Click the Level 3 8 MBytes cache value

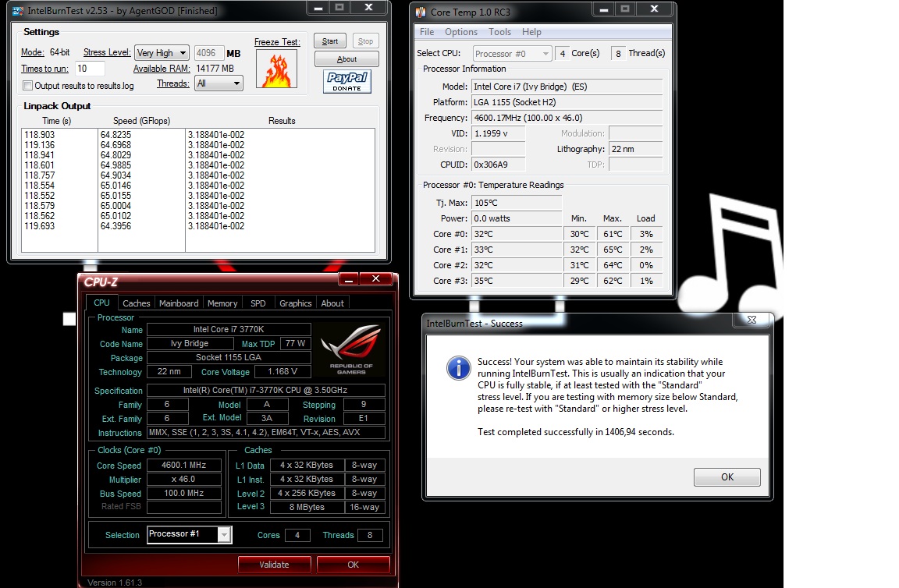(x=307, y=507)
